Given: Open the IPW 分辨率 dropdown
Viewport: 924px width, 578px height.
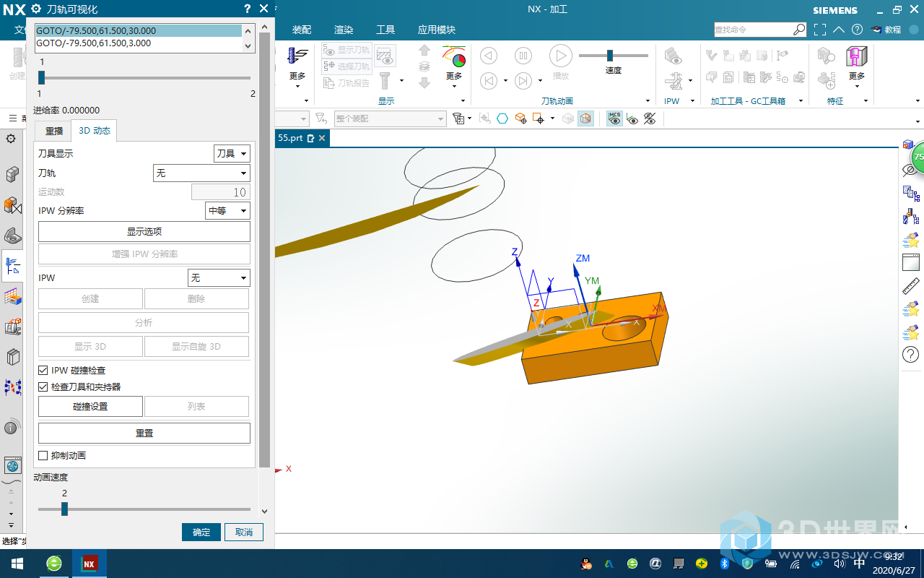Looking at the screenshot, I should point(227,211).
